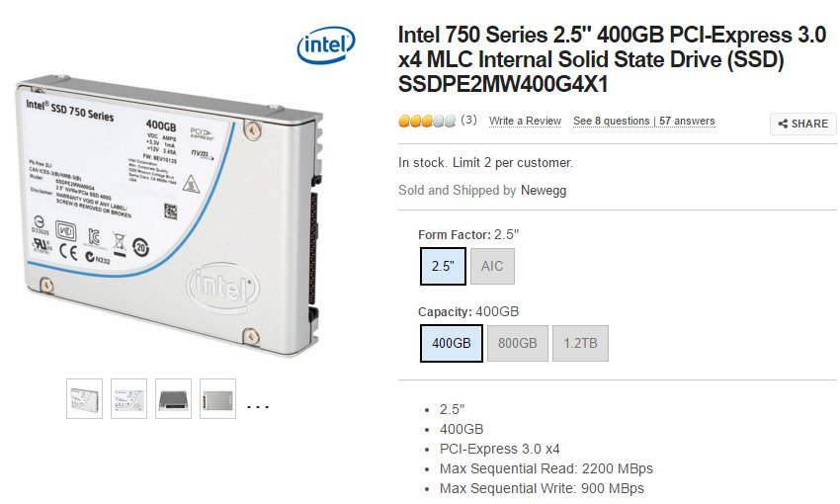The image size is (840, 504).
Task: Click the (3) review count
Action: click(468, 120)
